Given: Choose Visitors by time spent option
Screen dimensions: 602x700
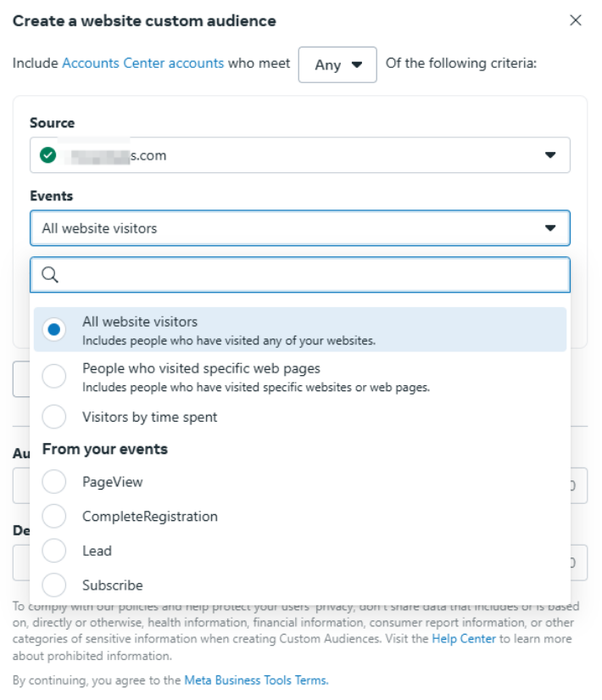Looking at the screenshot, I should tap(54, 417).
